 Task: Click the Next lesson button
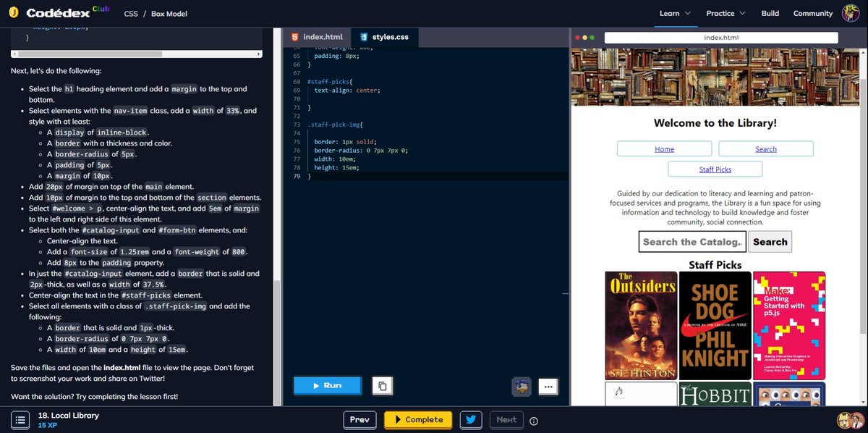point(506,419)
